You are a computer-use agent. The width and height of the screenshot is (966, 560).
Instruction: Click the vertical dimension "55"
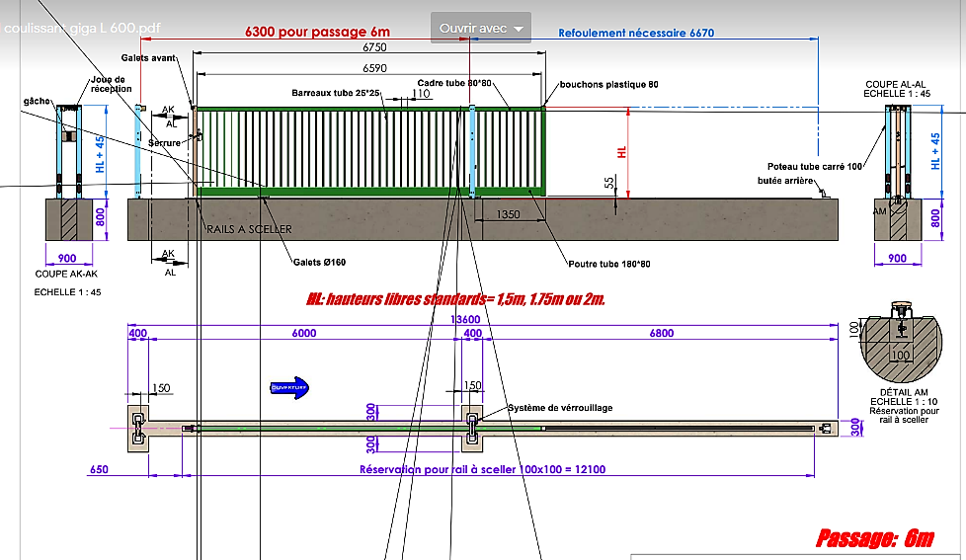(x=609, y=183)
